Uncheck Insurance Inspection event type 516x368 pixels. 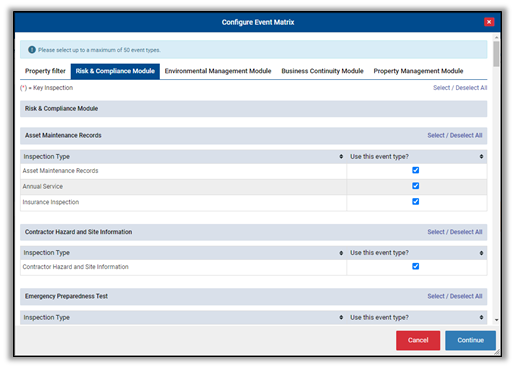click(415, 201)
